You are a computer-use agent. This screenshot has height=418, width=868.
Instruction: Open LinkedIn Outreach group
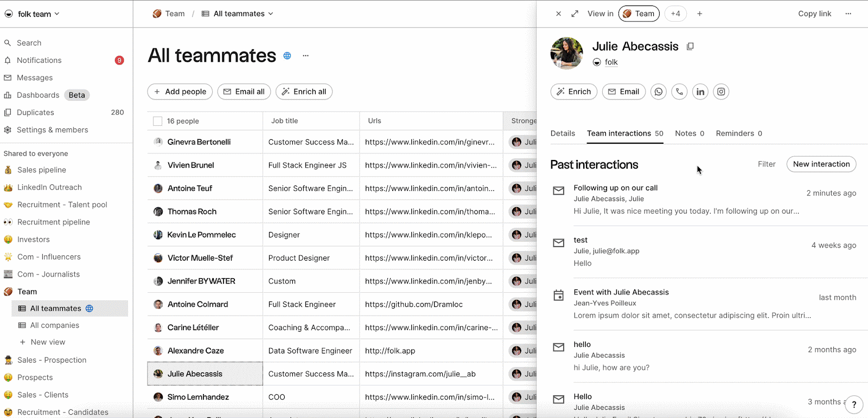tap(49, 187)
